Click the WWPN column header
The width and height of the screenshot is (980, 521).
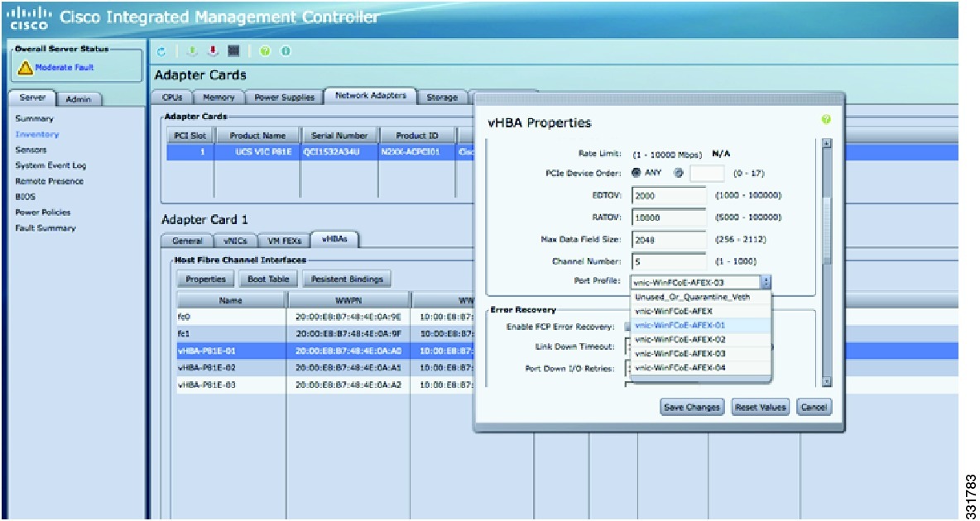pos(348,300)
